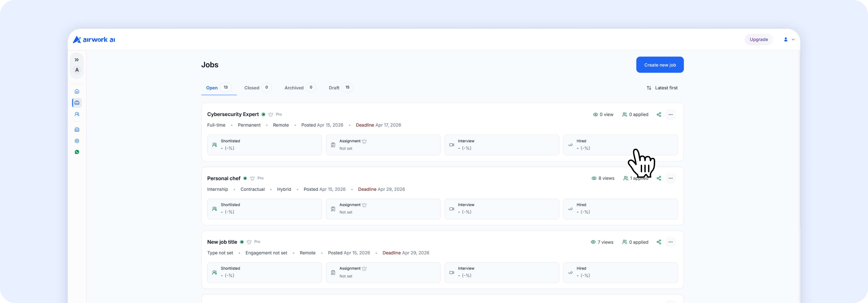Click 0 applied on New job title
The image size is (868, 303).
(x=635, y=242)
